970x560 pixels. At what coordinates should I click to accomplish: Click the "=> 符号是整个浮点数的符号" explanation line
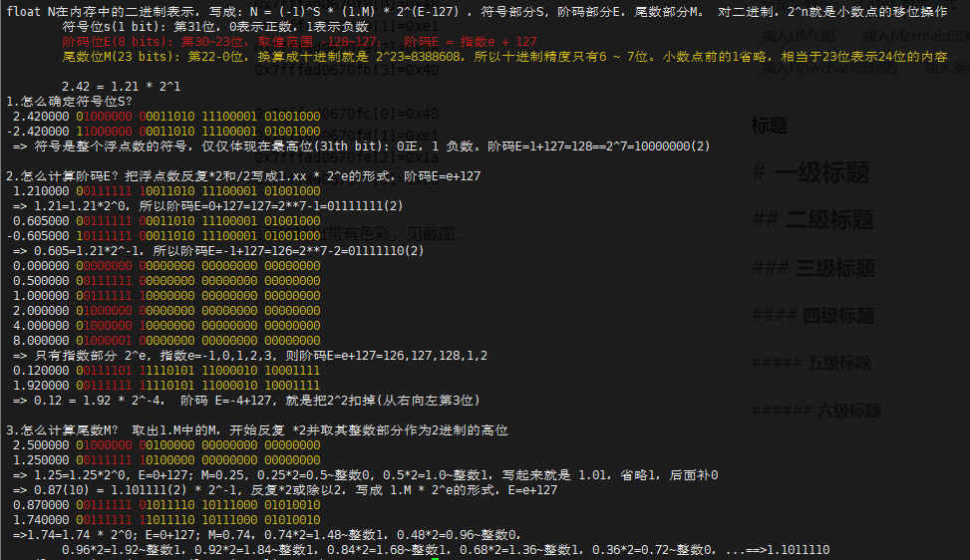point(361,145)
